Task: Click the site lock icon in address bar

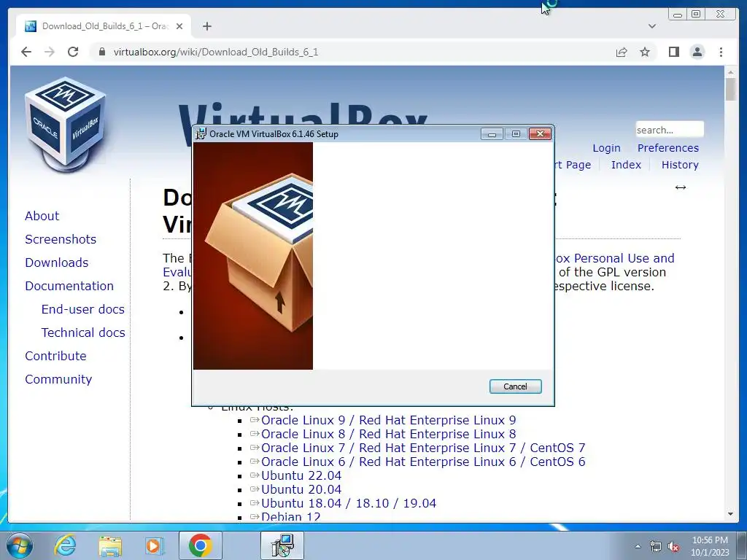Action: 101,52
